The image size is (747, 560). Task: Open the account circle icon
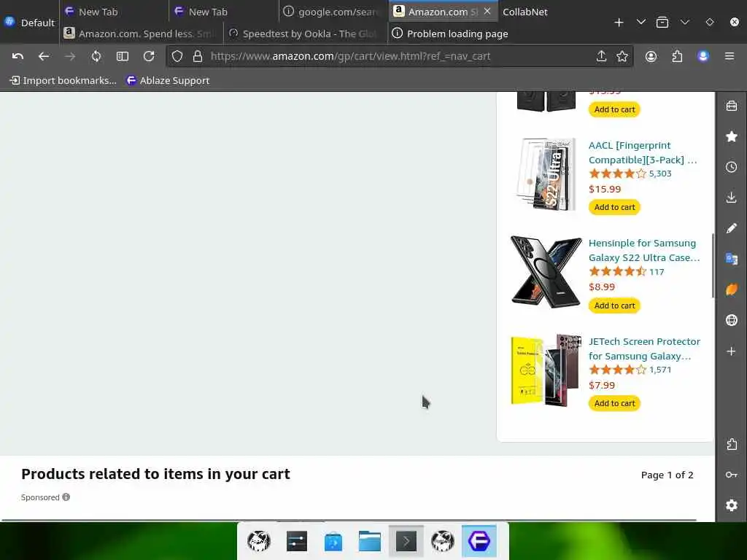(651, 56)
